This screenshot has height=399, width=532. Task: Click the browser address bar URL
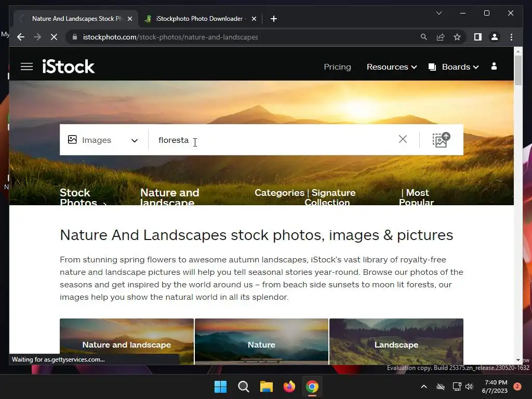click(170, 37)
